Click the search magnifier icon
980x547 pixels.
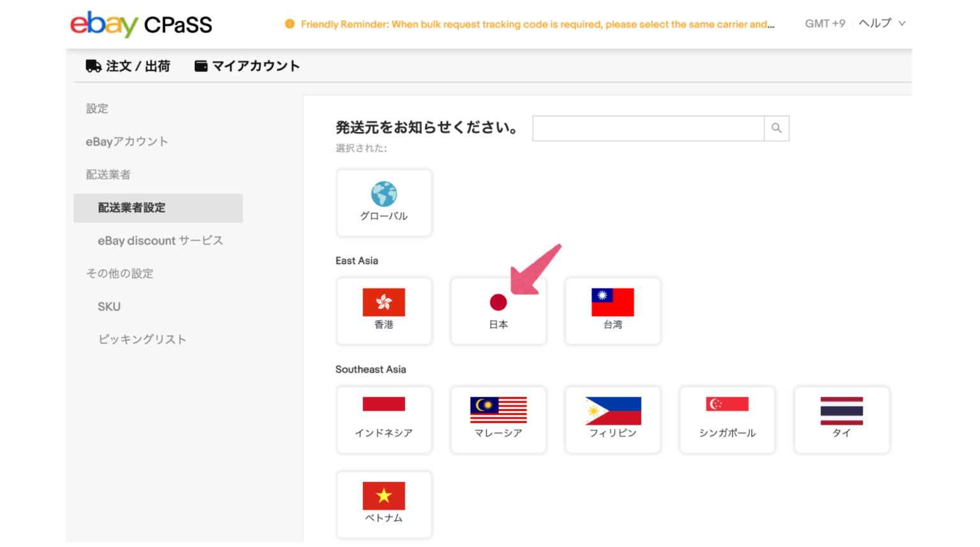[x=776, y=128]
